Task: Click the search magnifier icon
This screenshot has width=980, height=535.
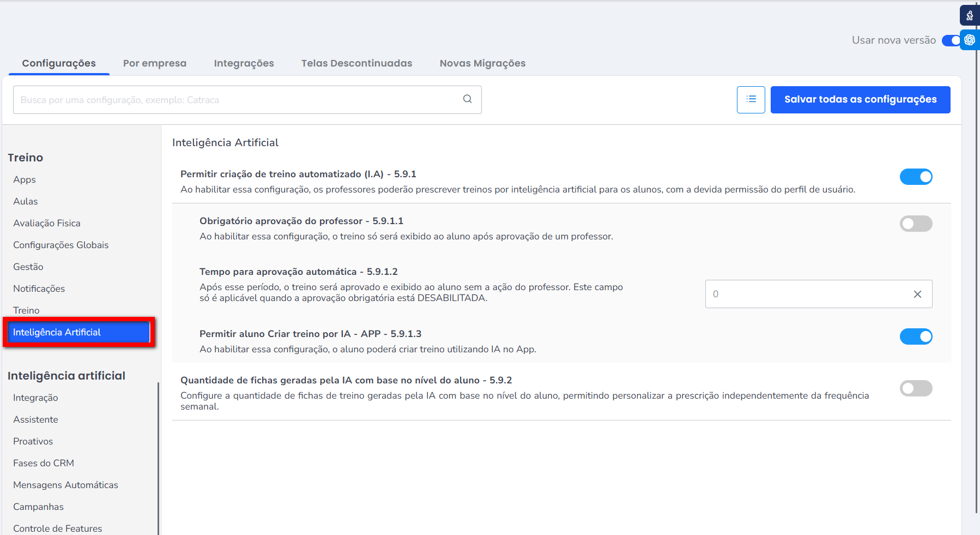Action: 467,99
